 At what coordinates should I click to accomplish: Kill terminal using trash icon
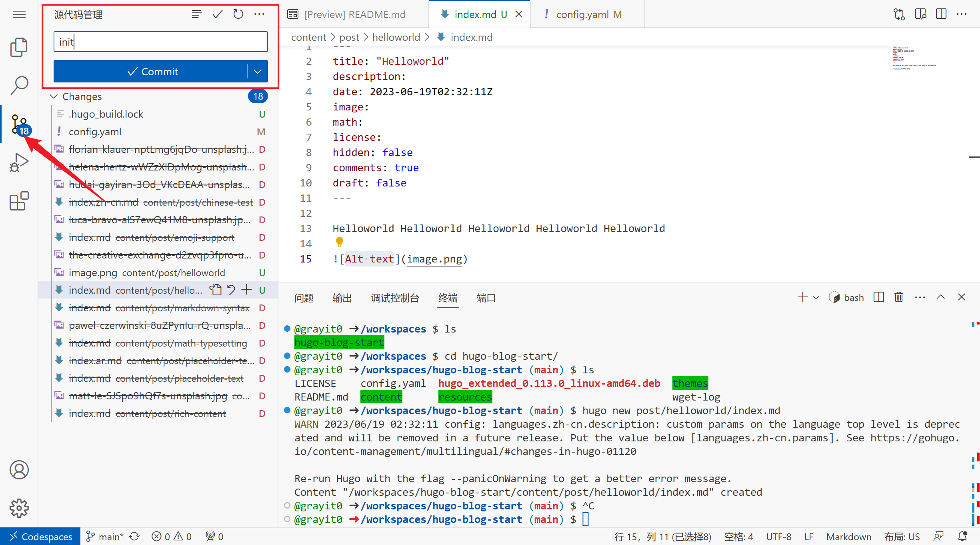pos(899,297)
